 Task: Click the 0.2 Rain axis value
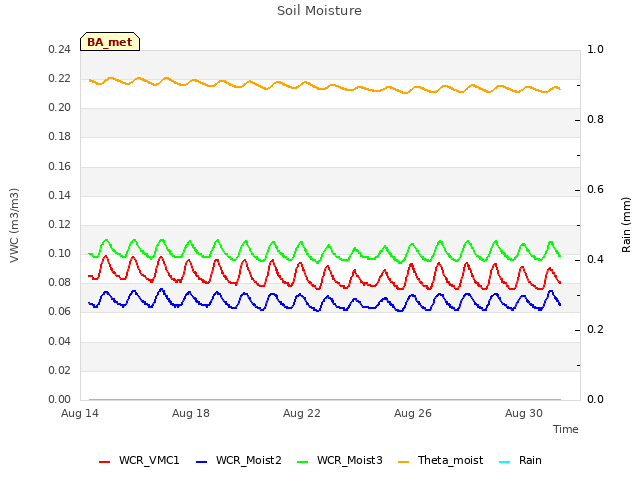pos(595,330)
